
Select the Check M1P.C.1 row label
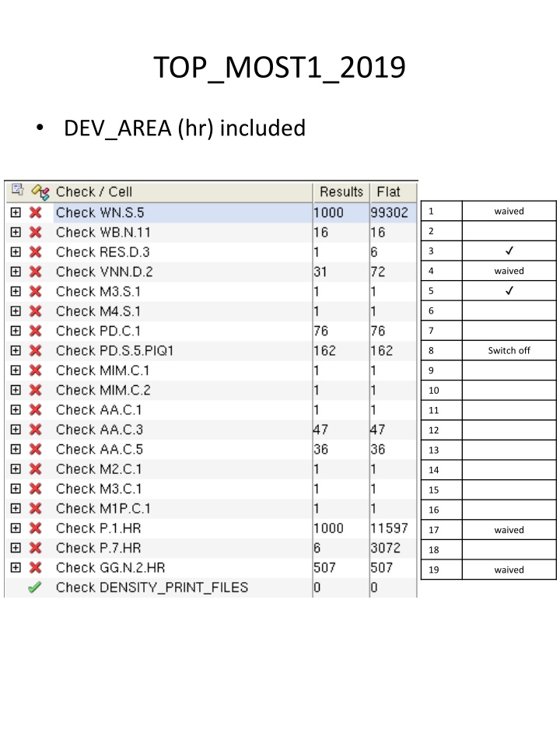point(103,508)
